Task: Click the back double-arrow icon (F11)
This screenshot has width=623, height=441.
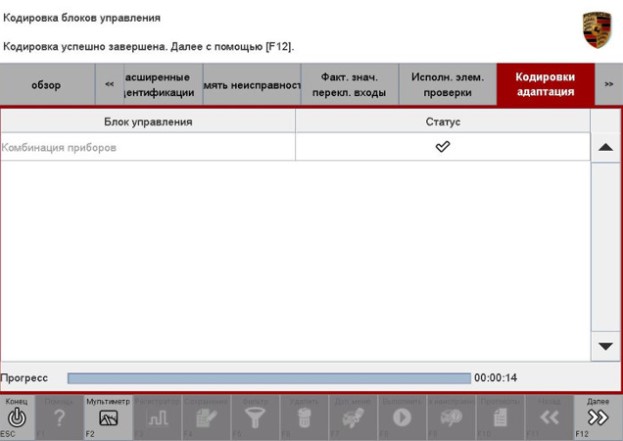Action: [x=548, y=417]
